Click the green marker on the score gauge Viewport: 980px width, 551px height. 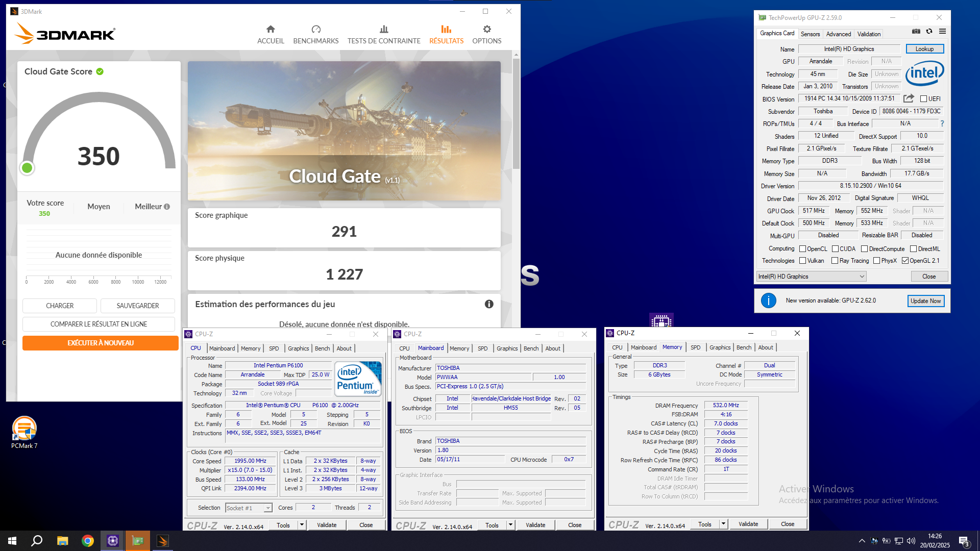(x=27, y=168)
